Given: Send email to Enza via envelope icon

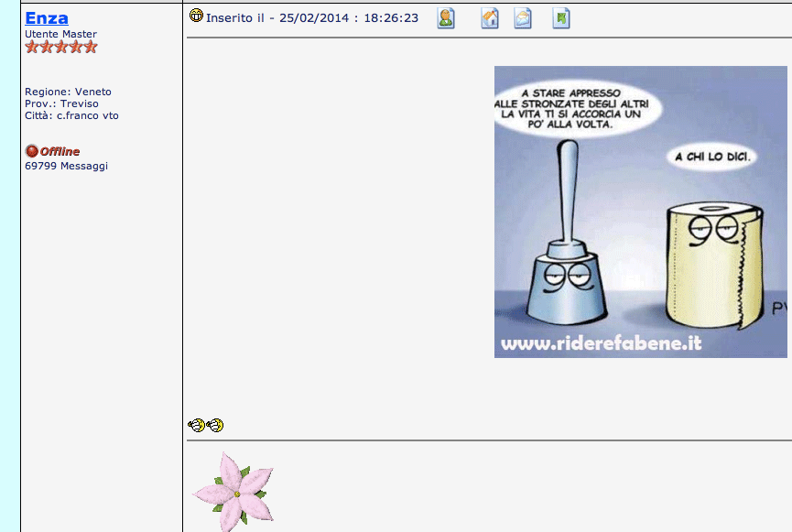Looking at the screenshot, I should tap(523, 18).
